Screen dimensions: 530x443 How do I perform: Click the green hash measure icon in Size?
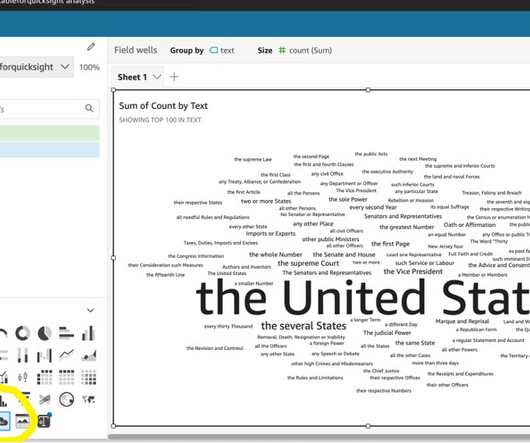282,50
